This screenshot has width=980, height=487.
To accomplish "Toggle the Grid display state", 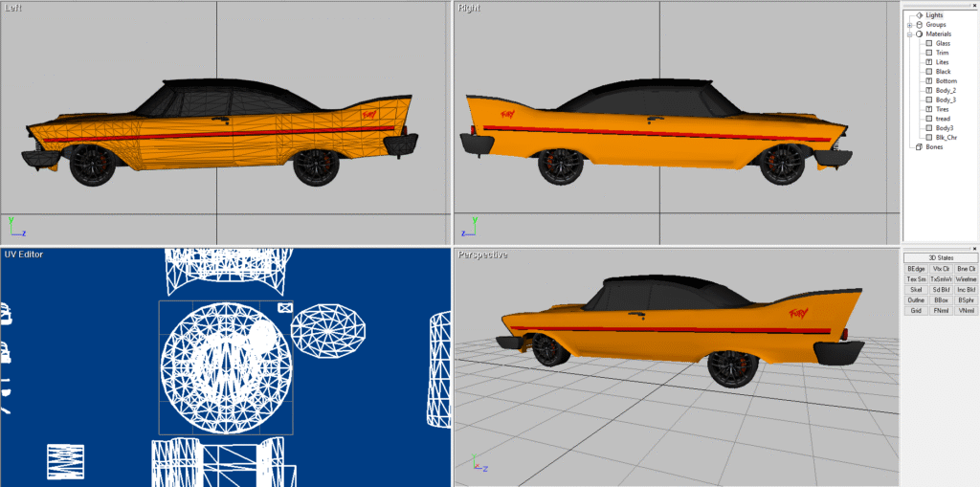I will click(916, 310).
